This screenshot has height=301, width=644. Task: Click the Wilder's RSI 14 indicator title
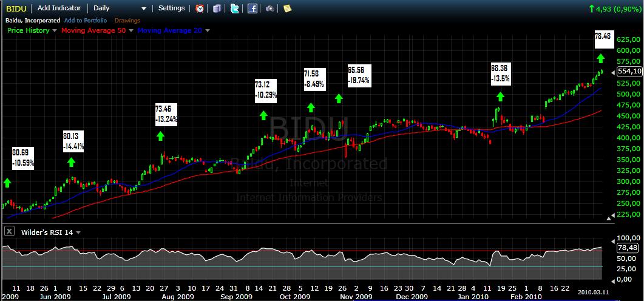pyautogui.click(x=47, y=232)
